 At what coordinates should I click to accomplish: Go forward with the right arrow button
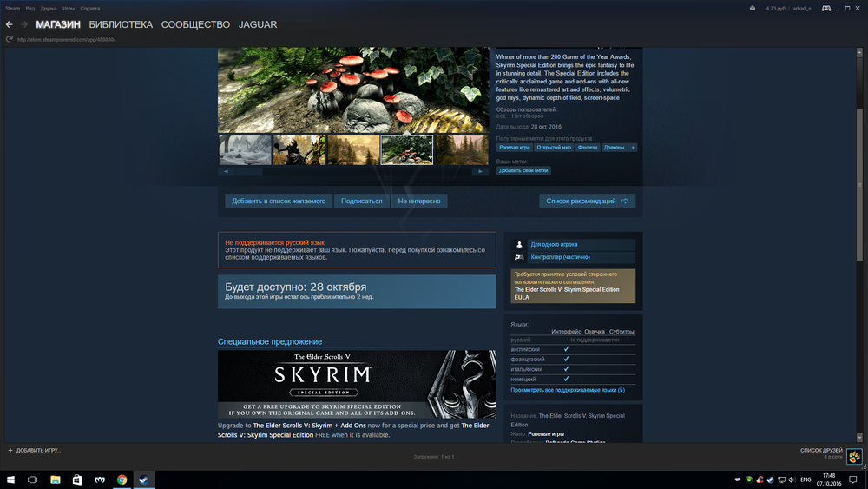(23, 24)
